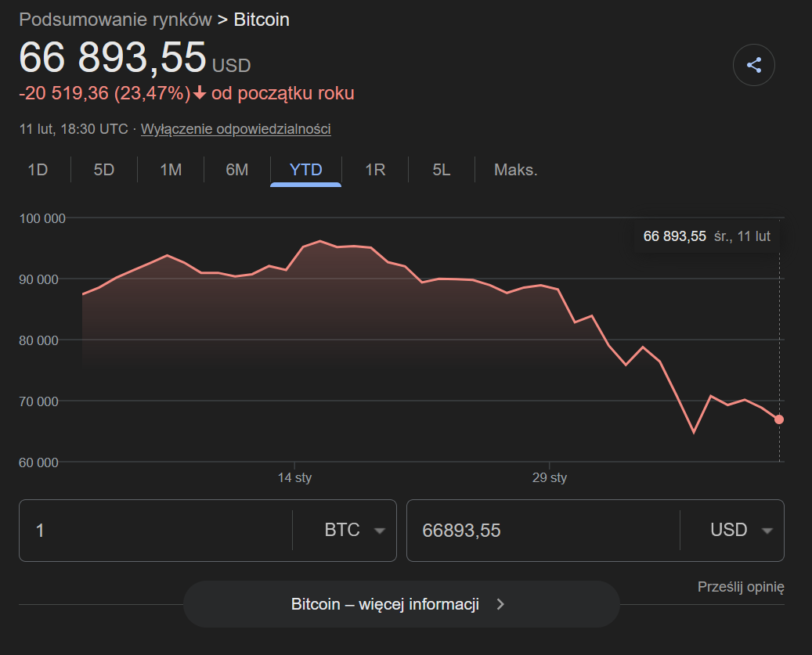The image size is (812, 655).
Task: Show the 6M chart range
Action: pos(236,169)
